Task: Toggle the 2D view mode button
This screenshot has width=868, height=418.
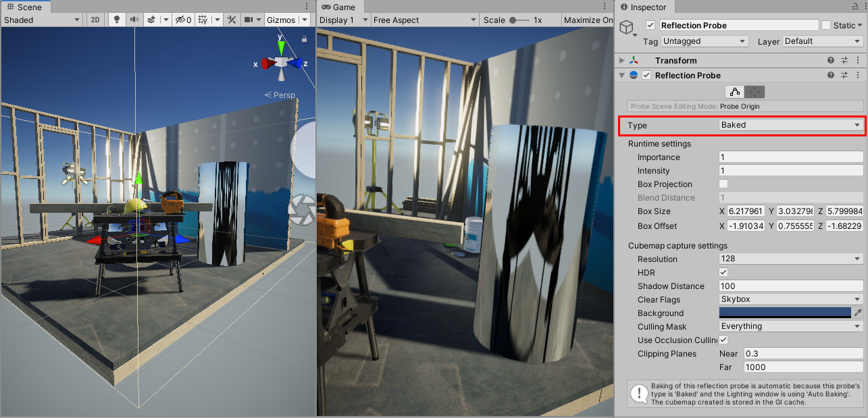Action: click(x=95, y=20)
